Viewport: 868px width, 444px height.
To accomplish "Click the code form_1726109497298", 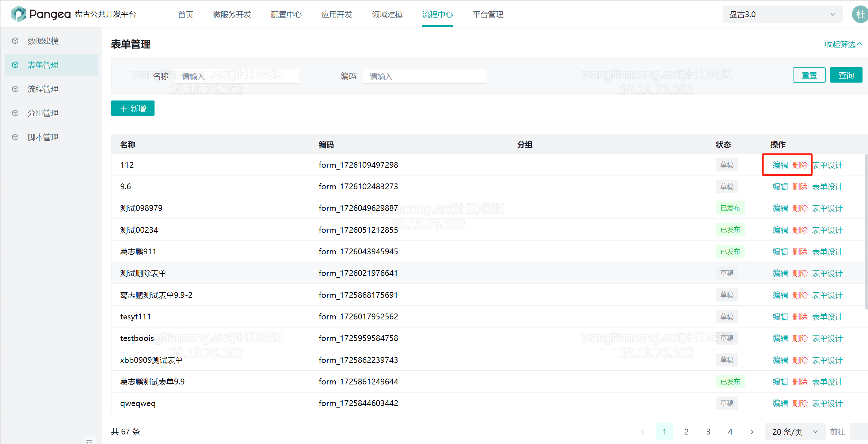I will (x=358, y=165).
